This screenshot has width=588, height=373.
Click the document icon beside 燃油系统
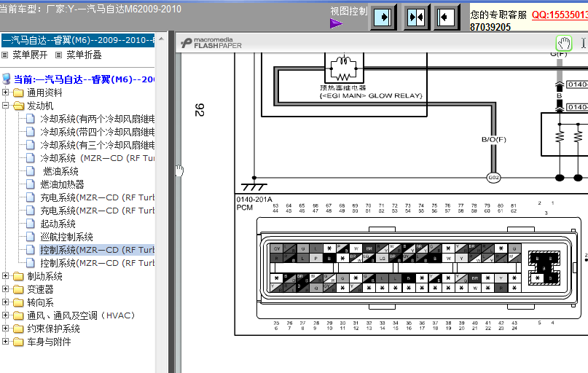(31, 171)
